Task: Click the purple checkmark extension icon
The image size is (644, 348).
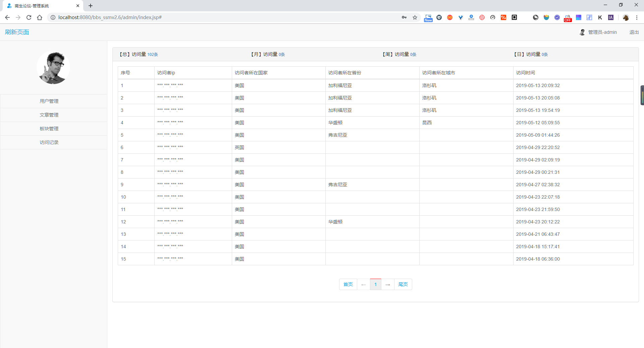Action: pyautogui.click(x=557, y=17)
